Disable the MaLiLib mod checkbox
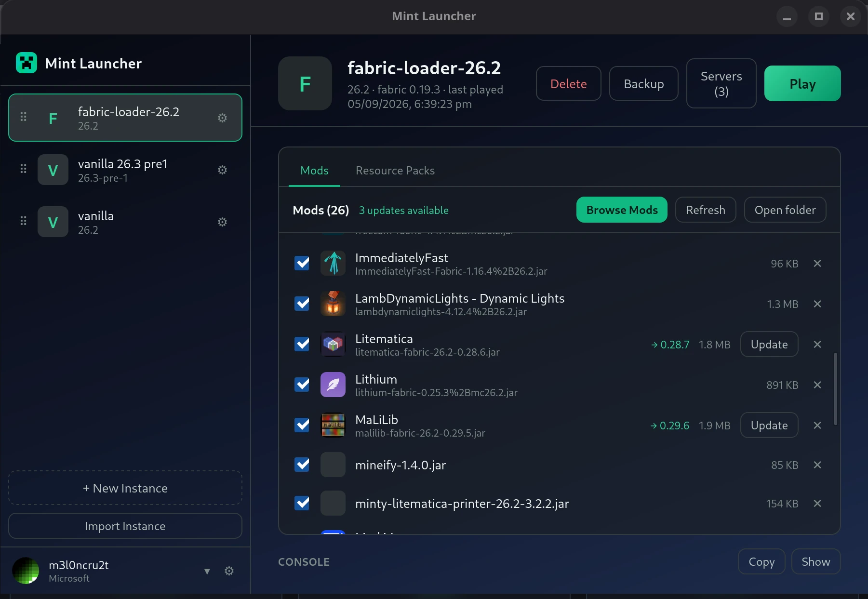 coord(302,425)
